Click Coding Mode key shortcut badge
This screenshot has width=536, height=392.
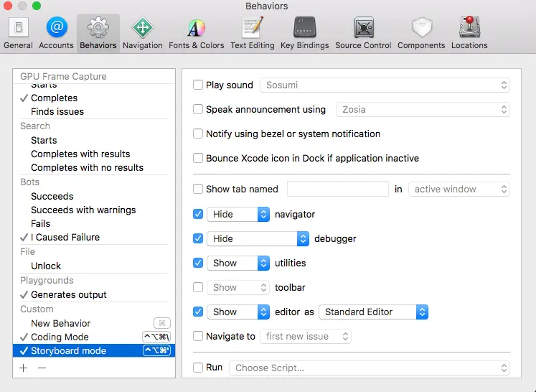coord(156,337)
